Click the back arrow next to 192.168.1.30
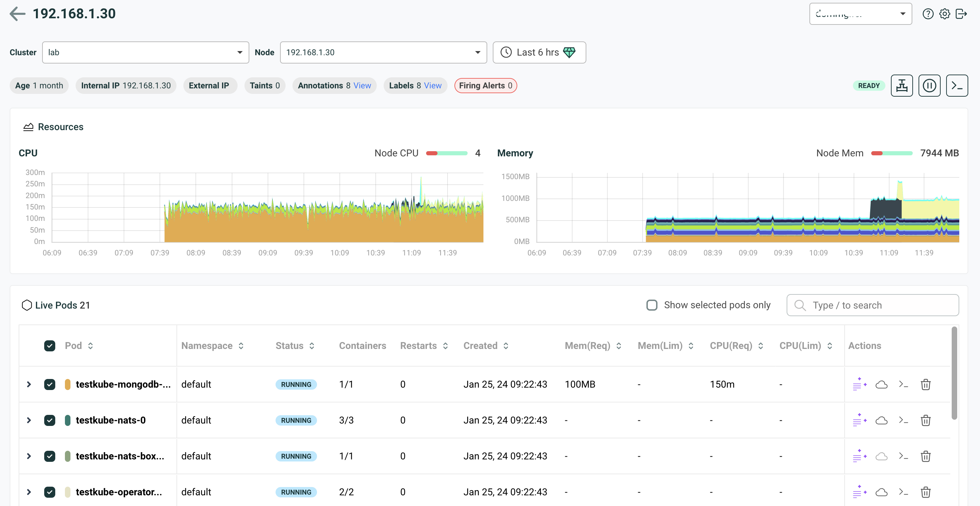This screenshot has width=980, height=506. (x=17, y=14)
